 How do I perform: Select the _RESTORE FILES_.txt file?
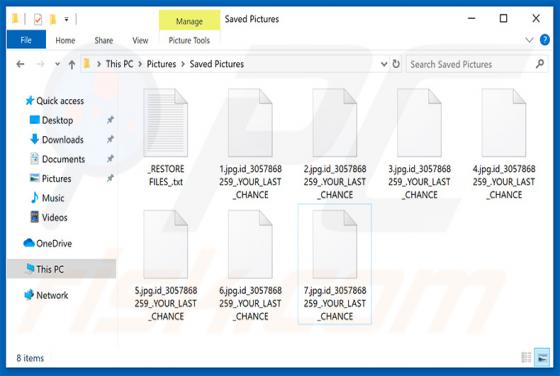click(x=166, y=138)
